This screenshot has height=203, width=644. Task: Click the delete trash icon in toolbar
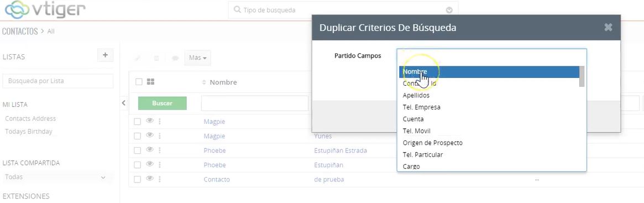tap(156, 58)
